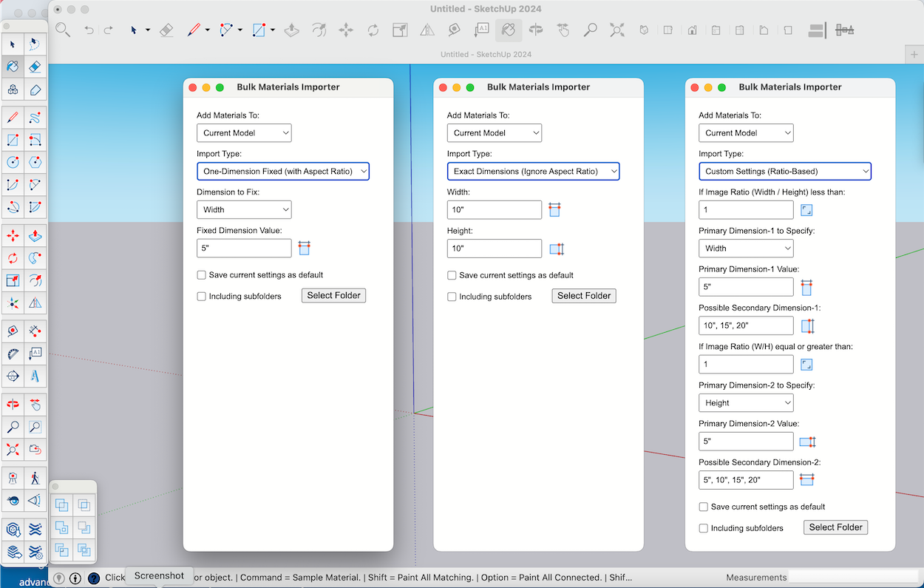Select the 3D Text tool
This screenshot has height=588, width=924.
[x=35, y=376]
